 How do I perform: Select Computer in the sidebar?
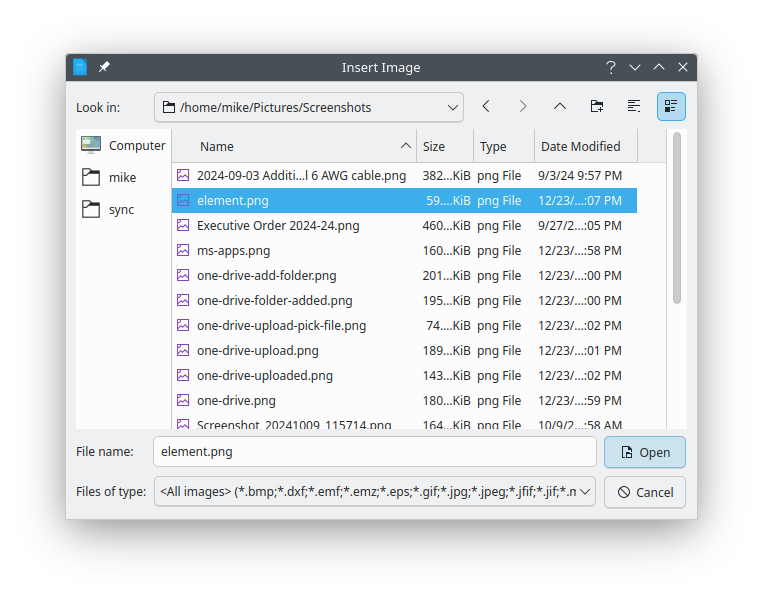pos(123,145)
